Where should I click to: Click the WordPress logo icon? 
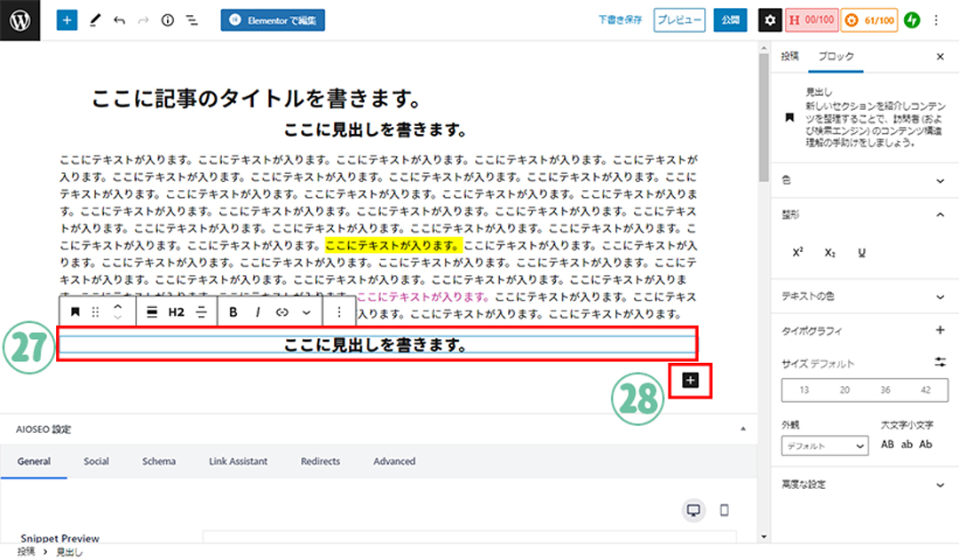(20, 20)
